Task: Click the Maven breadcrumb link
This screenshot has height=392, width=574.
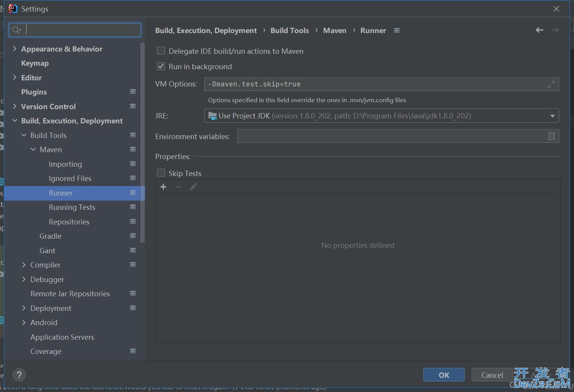Action: (x=335, y=30)
